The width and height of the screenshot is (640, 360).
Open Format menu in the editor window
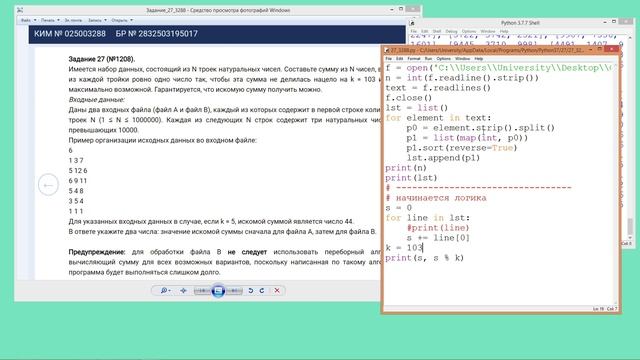[x=414, y=59]
